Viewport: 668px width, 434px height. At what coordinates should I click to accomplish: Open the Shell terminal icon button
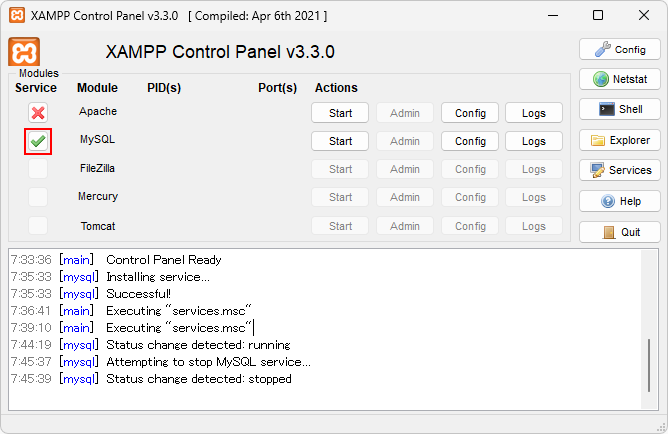click(x=620, y=109)
